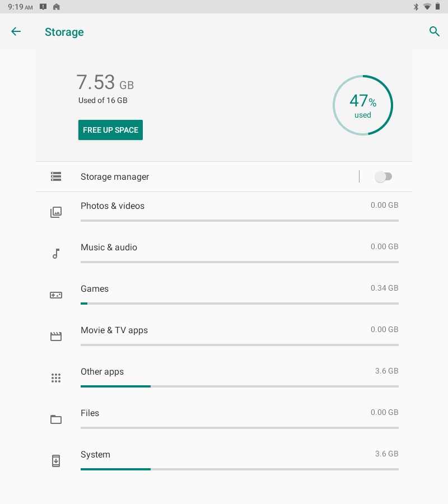The height and width of the screenshot is (504, 448).
Task: Click the Photos & videos image icon
Action: (56, 212)
